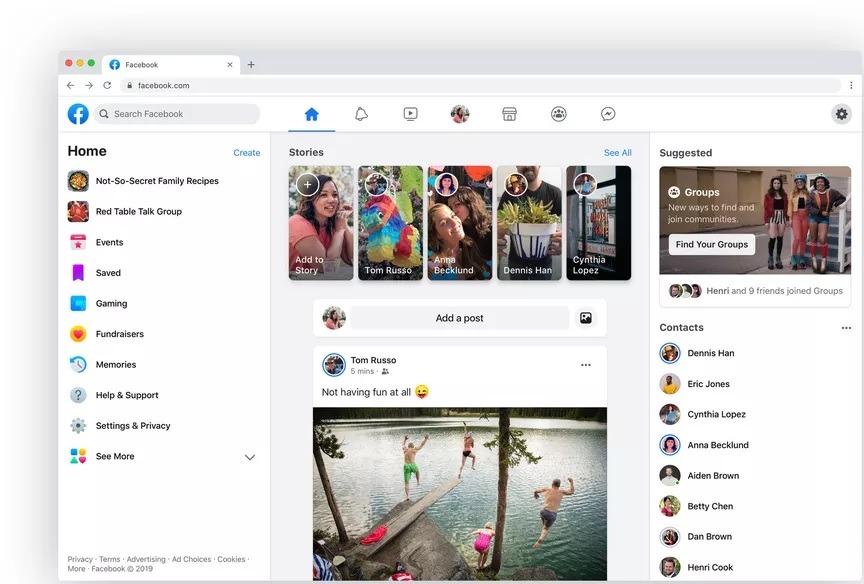The image size is (864, 584).
Task: Click Henri and 9 friends joined Groups
Action: [774, 291]
